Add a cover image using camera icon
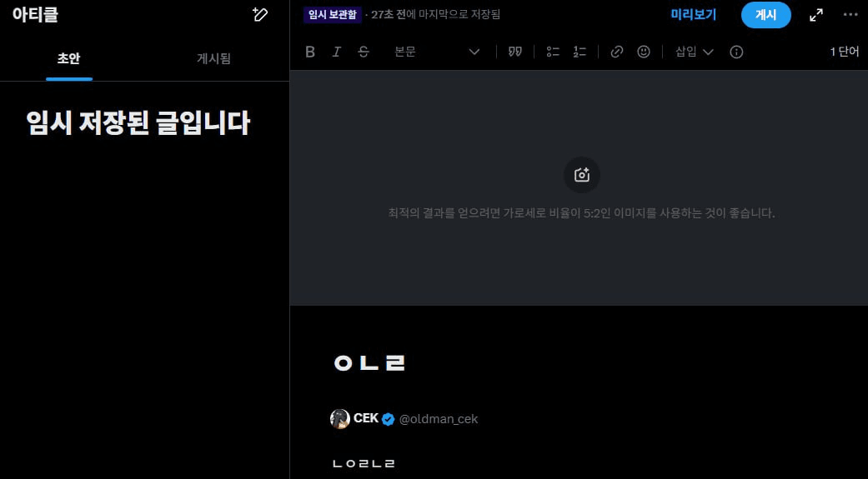The height and width of the screenshot is (479, 868). (582, 175)
